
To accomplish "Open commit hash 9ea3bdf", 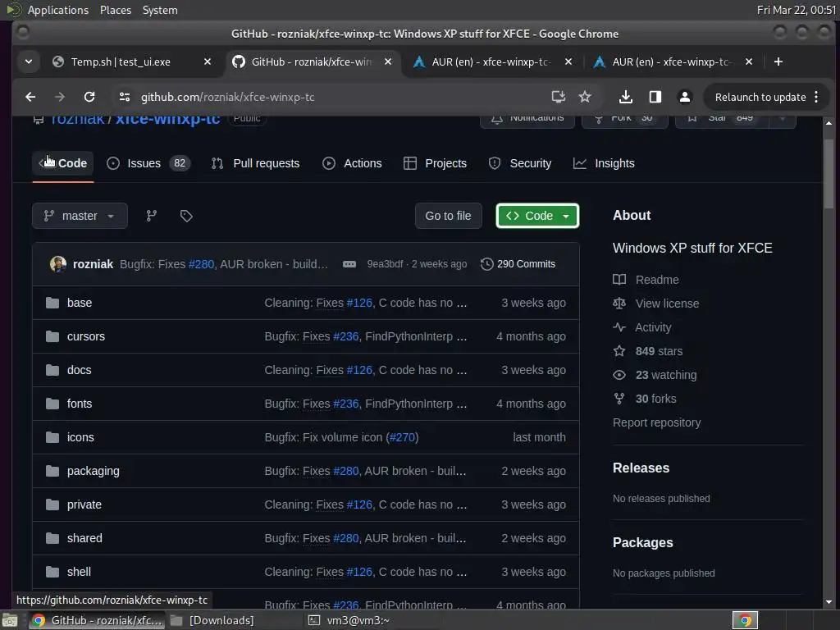I will (x=385, y=264).
